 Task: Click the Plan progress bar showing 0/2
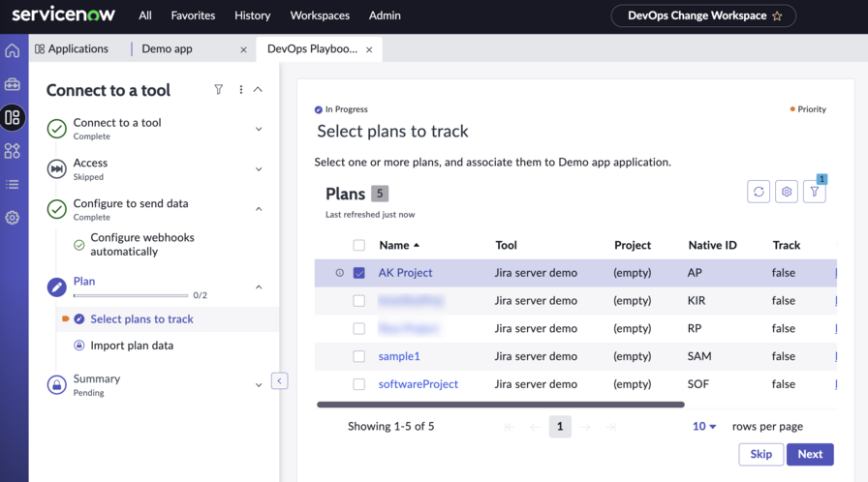coord(131,296)
